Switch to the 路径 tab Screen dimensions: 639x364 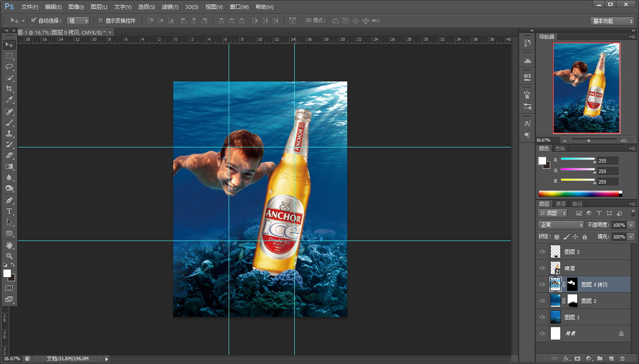point(577,204)
